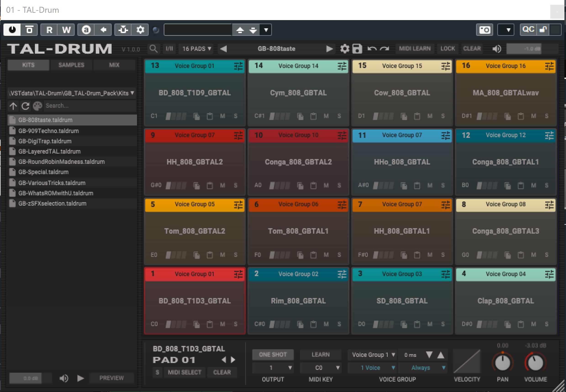
Task: Enable Write automation W button
Action: tap(66, 30)
